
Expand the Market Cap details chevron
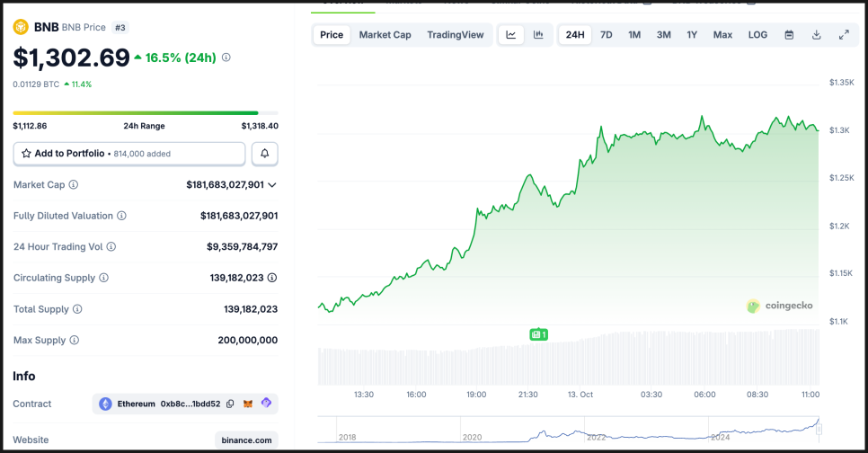(272, 185)
